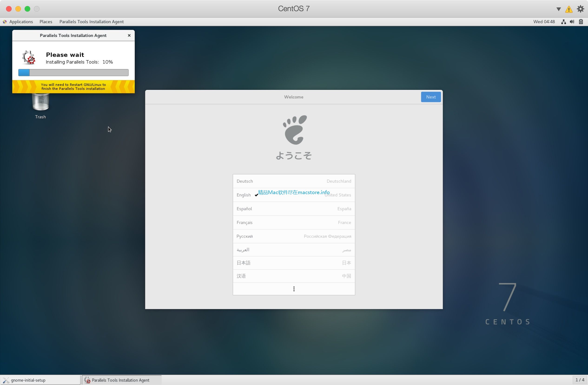Click the GNOME foot logo in Welcome dialog
The width and height of the screenshot is (588, 385).
click(x=294, y=130)
